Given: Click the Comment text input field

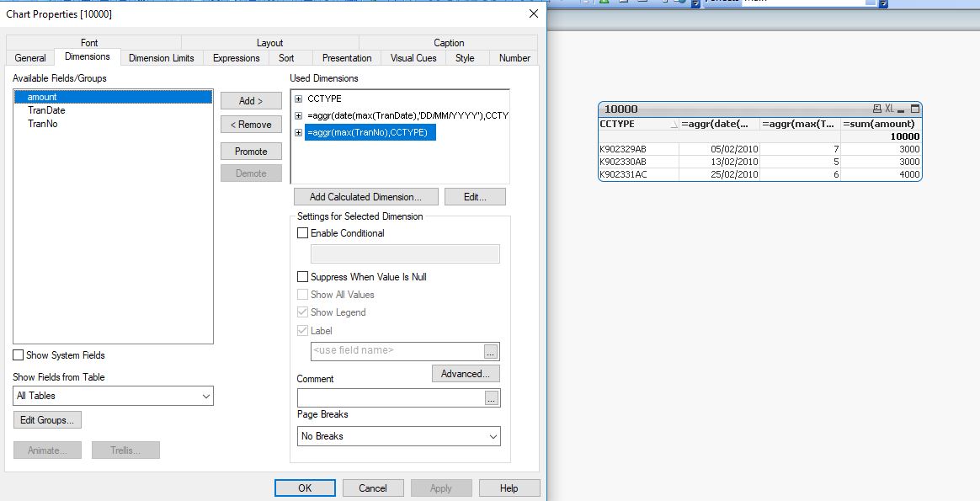Looking at the screenshot, I should point(390,398).
